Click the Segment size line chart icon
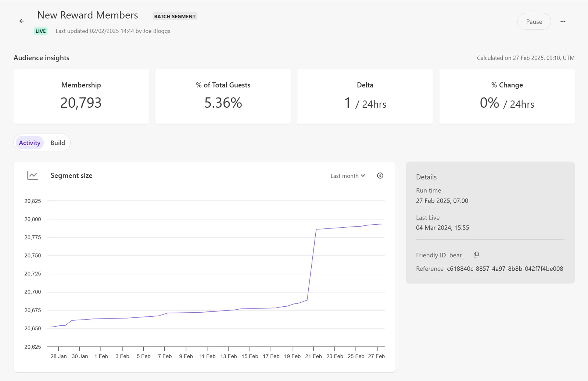The height and width of the screenshot is (381, 588). 32,175
